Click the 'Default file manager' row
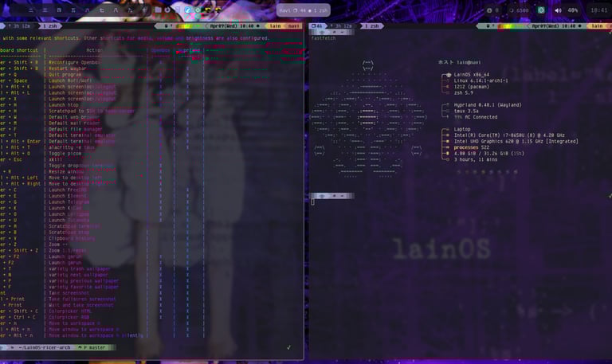Image resolution: width=612 pixels, height=364 pixels. click(x=76, y=129)
